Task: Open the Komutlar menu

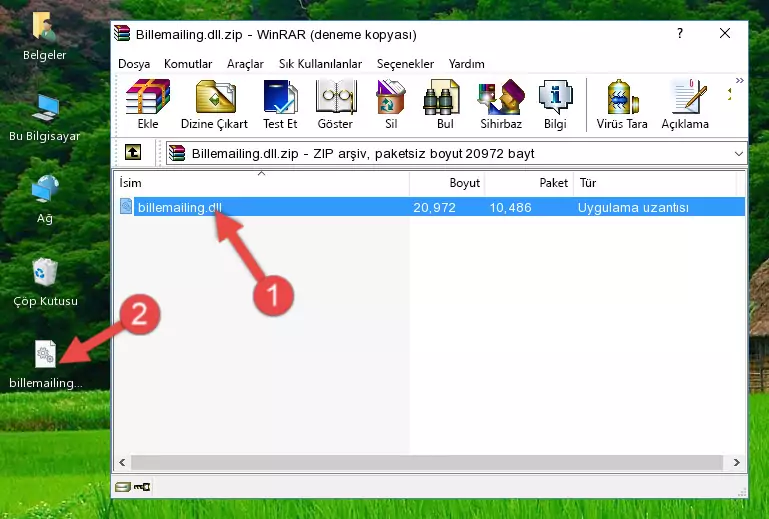Action: point(188,64)
